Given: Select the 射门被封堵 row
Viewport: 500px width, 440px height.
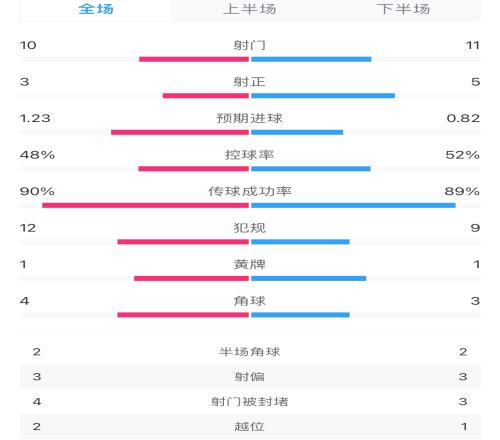Looking at the screenshot, I should [250, 401].
